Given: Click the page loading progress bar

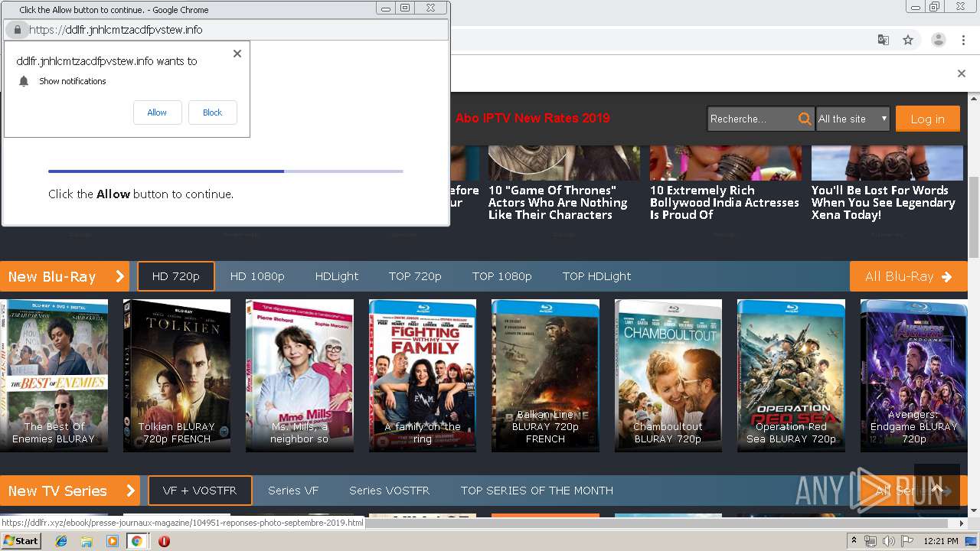Looking at the screenshot, I should click(x=226, y=171).
